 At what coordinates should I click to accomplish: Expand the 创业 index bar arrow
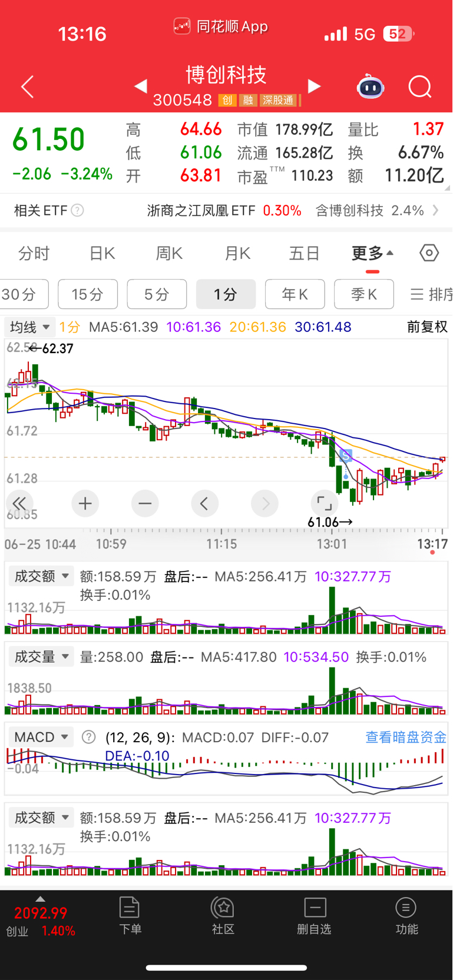40,899
